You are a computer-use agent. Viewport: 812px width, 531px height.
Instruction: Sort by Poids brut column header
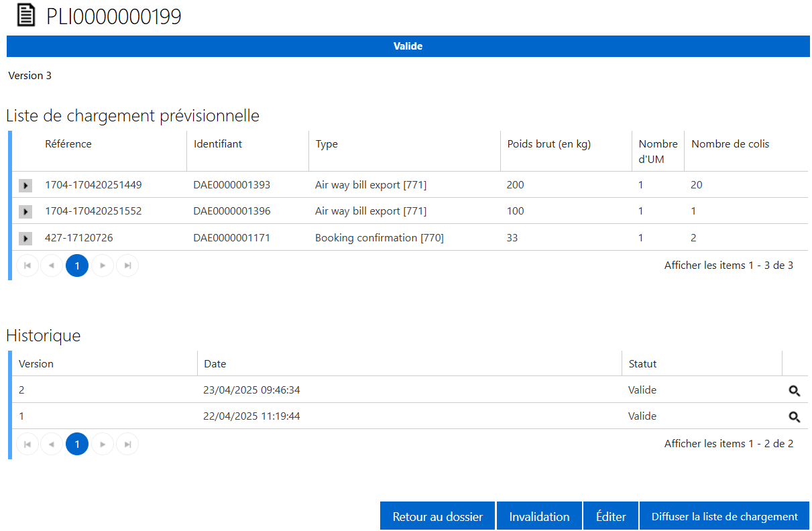[x=548, y=144]
